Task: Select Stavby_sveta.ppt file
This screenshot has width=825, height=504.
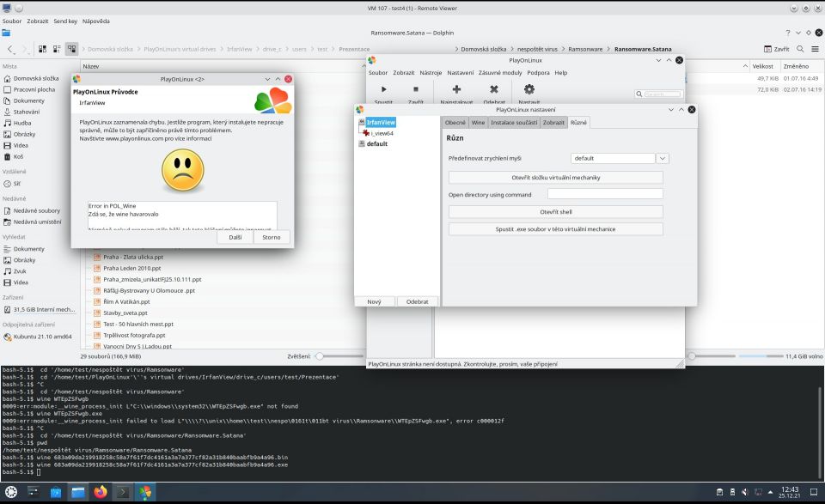Action: [x=125, y=313]
